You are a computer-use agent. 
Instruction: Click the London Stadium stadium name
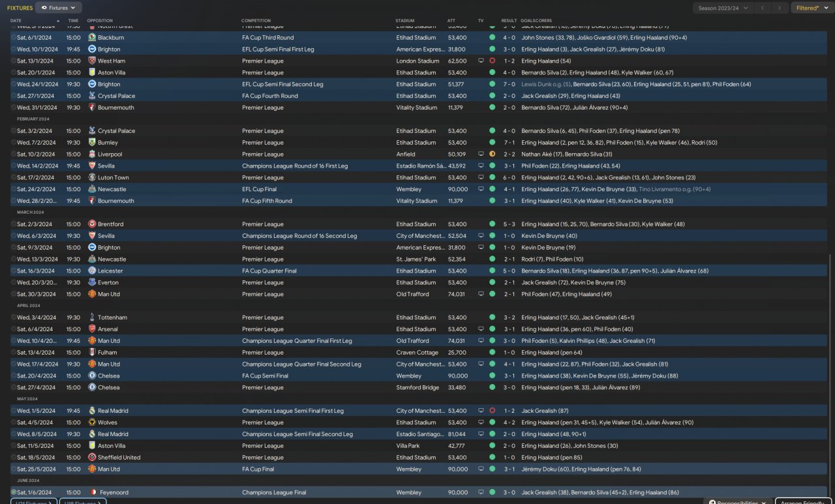click(417, 61)
